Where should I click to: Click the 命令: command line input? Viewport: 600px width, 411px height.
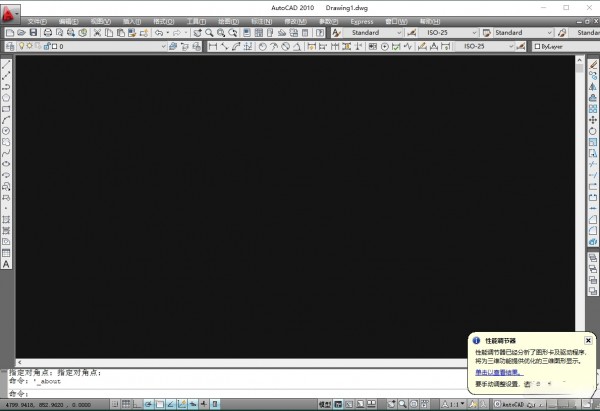pos(237,393)
